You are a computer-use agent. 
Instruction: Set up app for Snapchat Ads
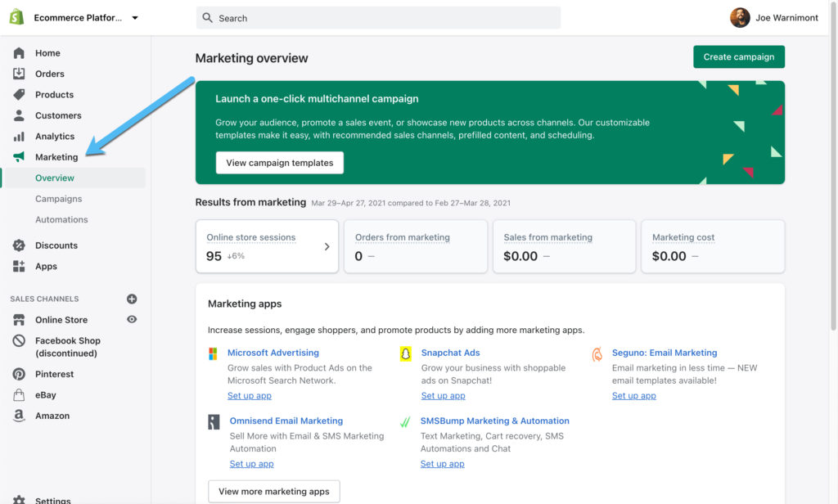pyautogui.click(x=443, y=395)
